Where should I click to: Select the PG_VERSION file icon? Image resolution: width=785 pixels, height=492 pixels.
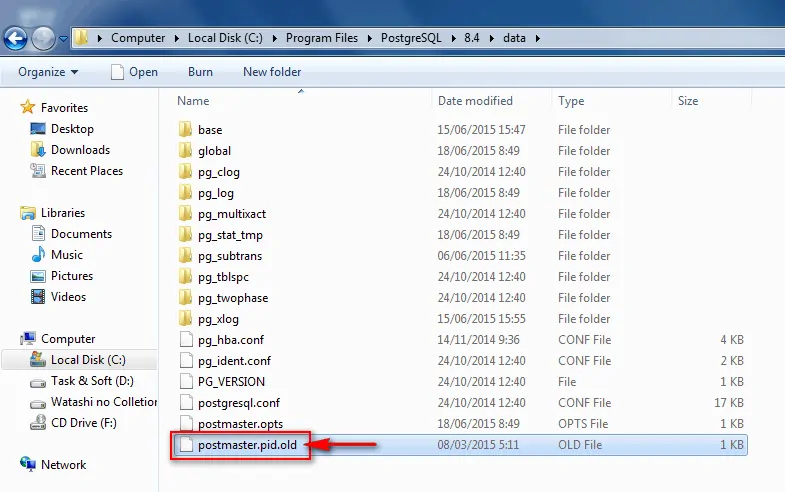(186, 381)
